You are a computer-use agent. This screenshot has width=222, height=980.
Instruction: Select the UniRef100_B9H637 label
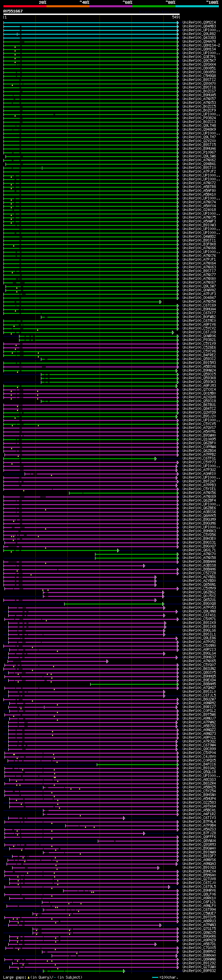(199, 657)
